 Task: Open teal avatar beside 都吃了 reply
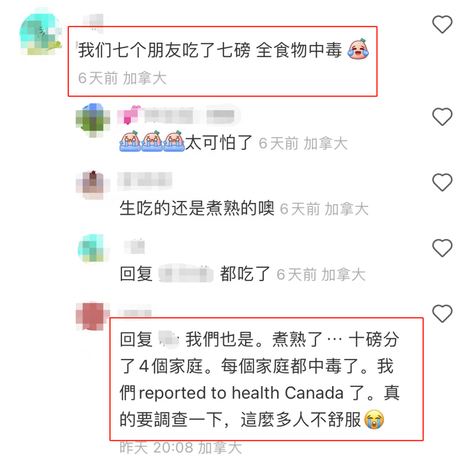93,249
